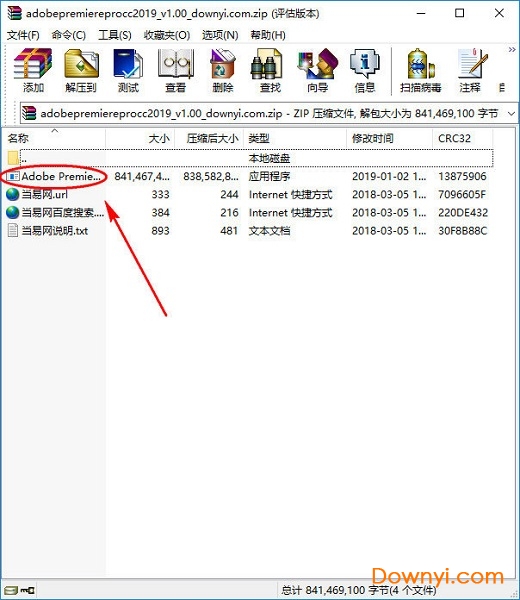Open the 文件(F) menu
The height and width of the screenshot is (600, 520).
[x=23, y=35]
